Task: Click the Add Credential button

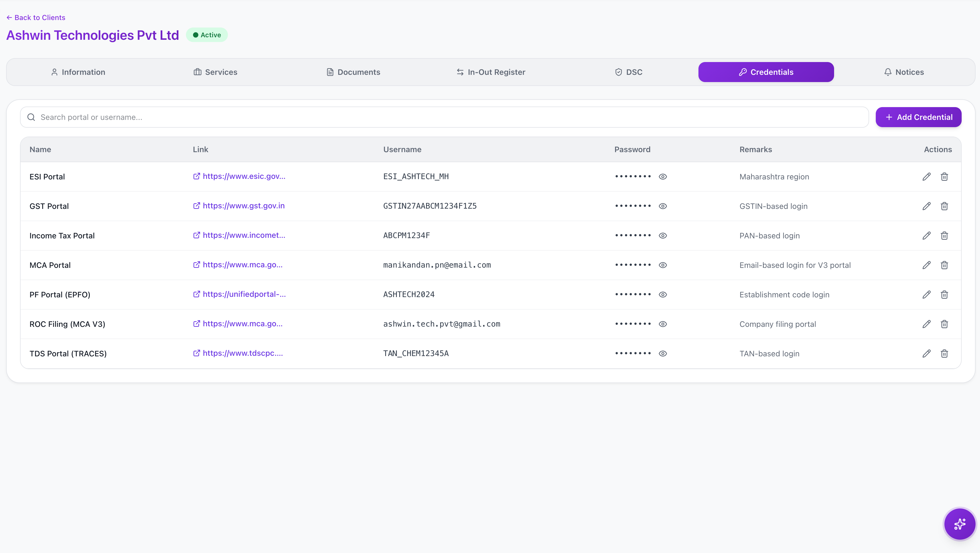Action: [x=918, y=117]
